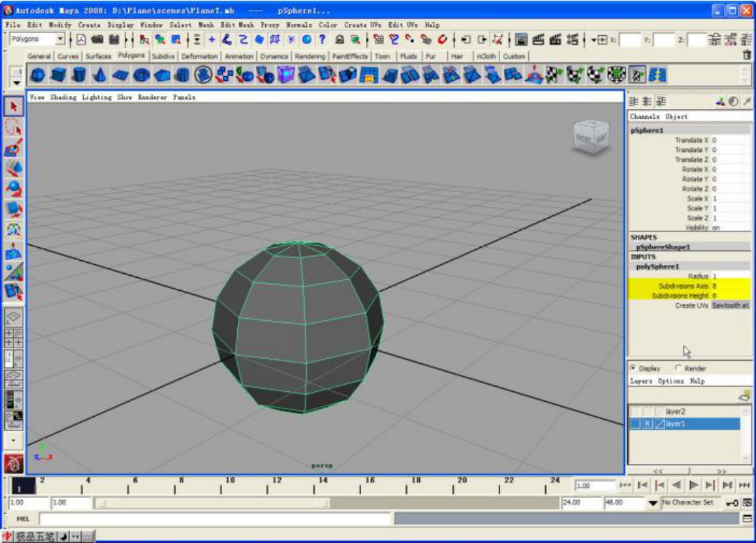Choose the Paint selection tool

pos(14,148)
